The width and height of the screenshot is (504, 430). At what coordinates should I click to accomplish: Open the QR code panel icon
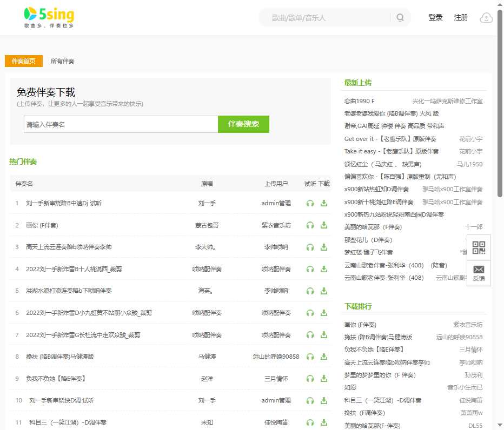pyautogui.click(x=478, y=248)
